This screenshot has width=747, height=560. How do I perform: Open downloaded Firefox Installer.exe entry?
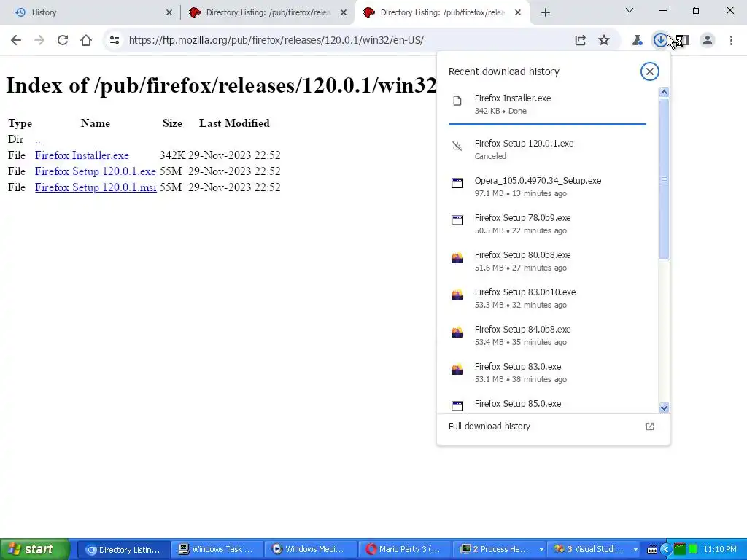547,104
